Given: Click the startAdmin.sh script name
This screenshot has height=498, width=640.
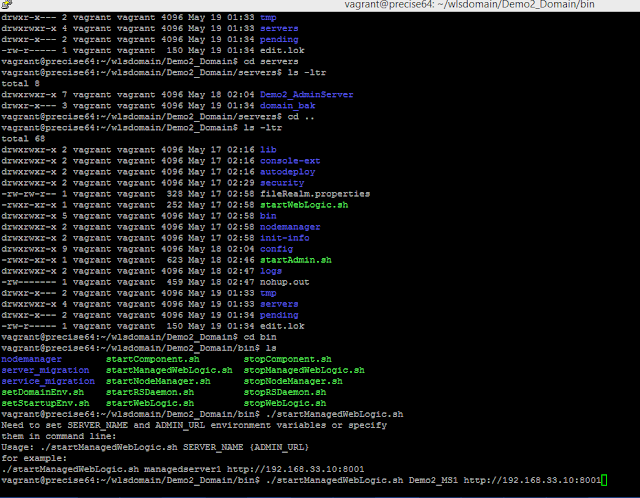Looking at the screenshot, I should point(296,260).
